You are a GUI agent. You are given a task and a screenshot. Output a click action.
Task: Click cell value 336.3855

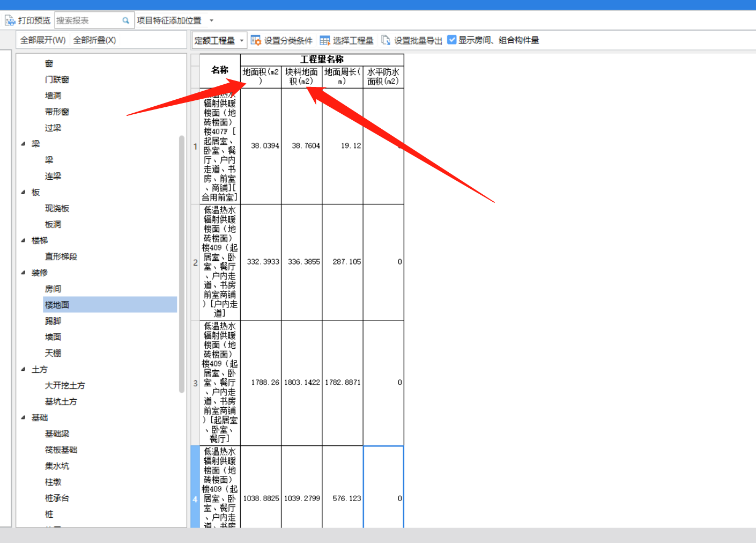click(303, 262)
